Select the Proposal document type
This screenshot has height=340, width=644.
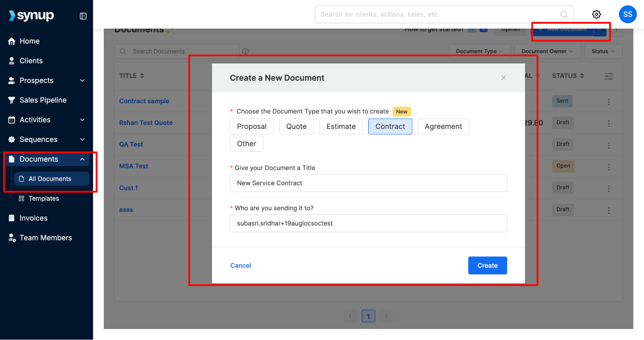coord(252,126)
